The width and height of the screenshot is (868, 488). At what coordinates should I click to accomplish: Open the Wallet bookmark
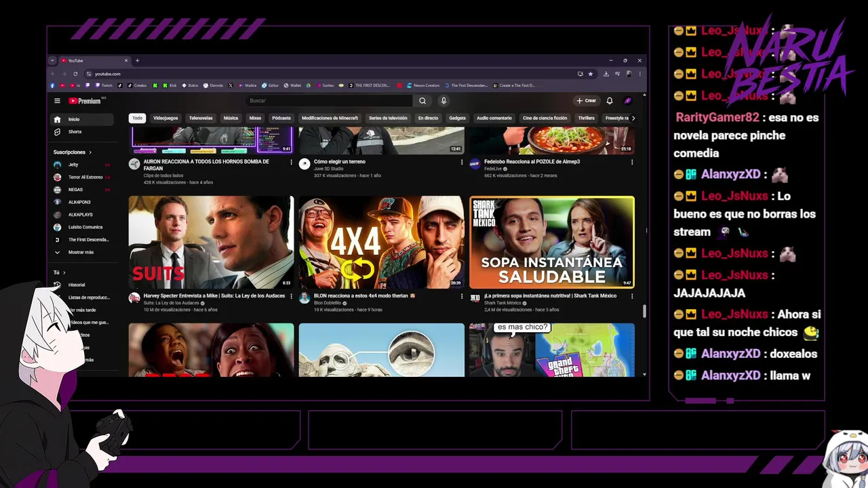point(292,85)
